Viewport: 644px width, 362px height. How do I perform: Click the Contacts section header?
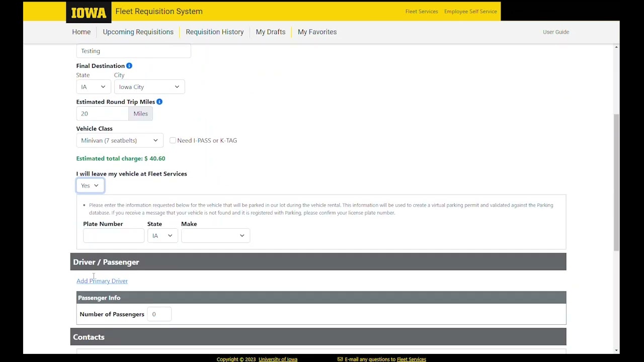click(x=318, y=337)
